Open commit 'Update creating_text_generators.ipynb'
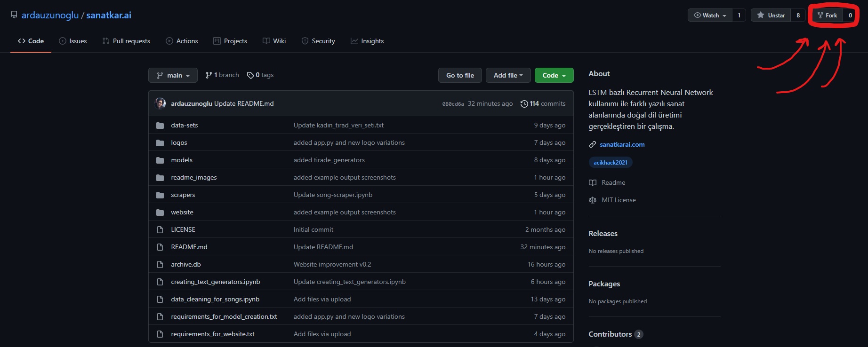The height and width of the screenshot is (347, 868). point(350,282)
